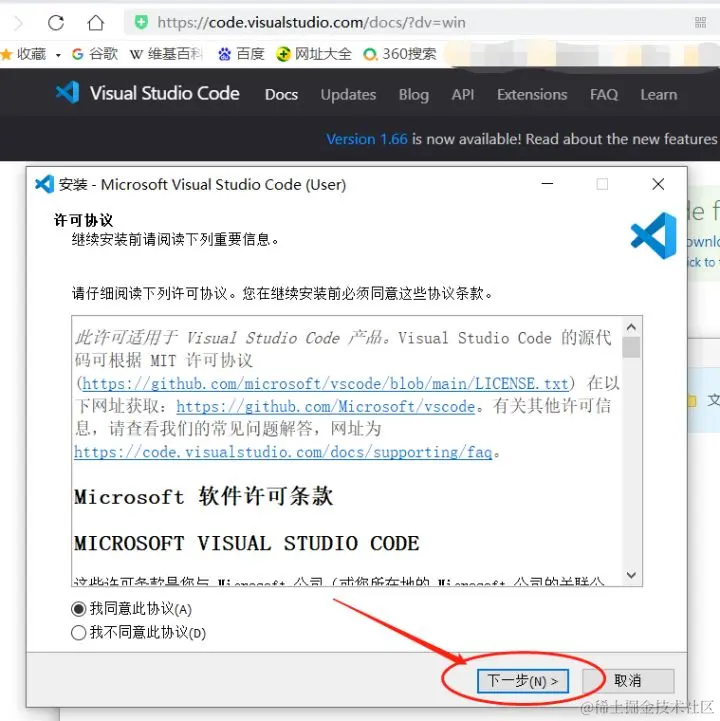Open the API nav item
The width and height of the screenshot is (720, 721).
(x=463, y=94)
